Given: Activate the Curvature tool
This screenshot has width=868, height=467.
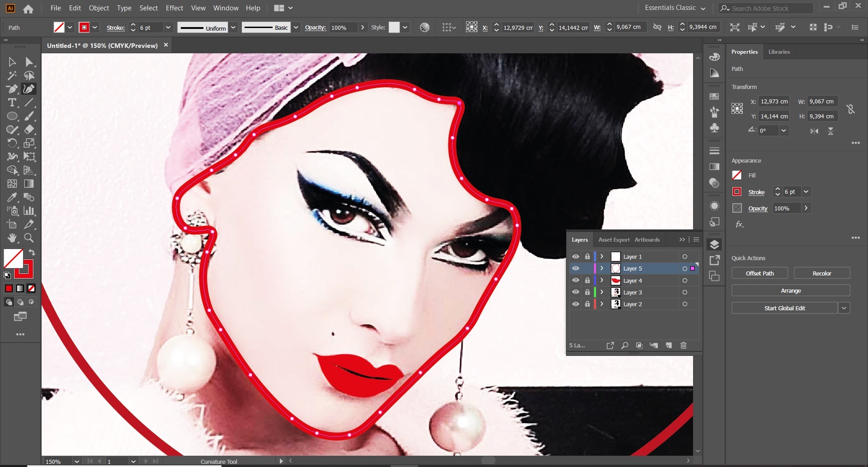Looking at the screenshot, I should (x=29, y=89).
